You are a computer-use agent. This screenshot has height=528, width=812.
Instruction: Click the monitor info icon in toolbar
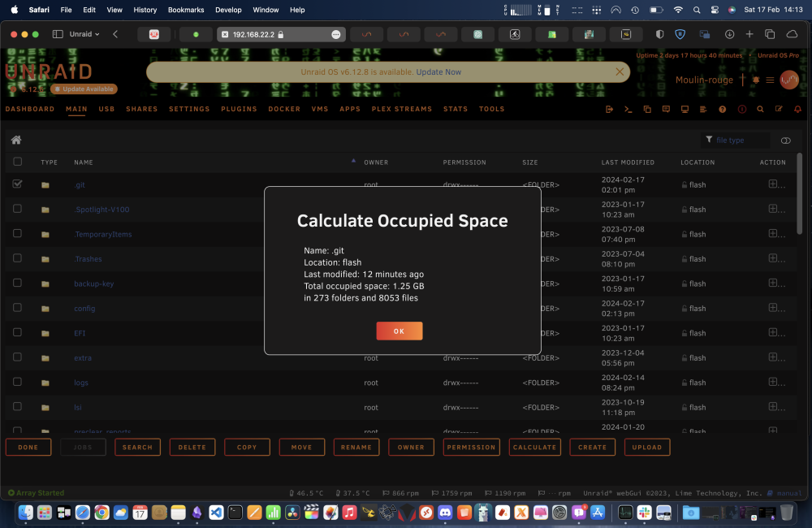(685, 110)
